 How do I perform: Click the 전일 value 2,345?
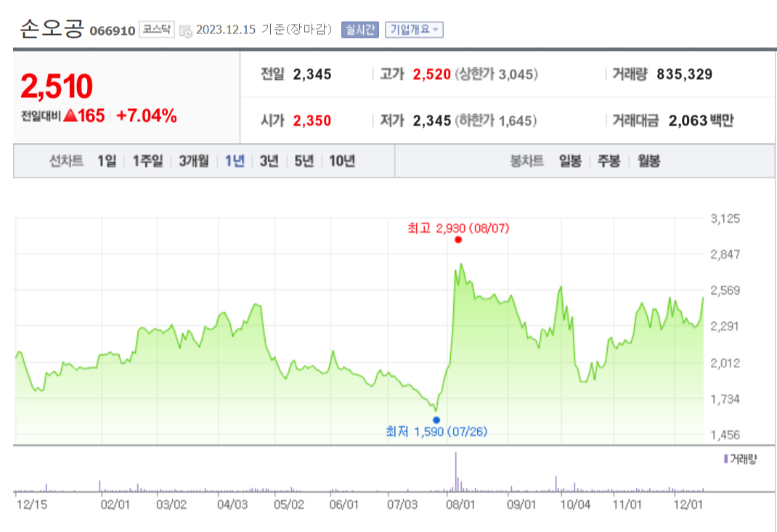(x=312, y=74)
